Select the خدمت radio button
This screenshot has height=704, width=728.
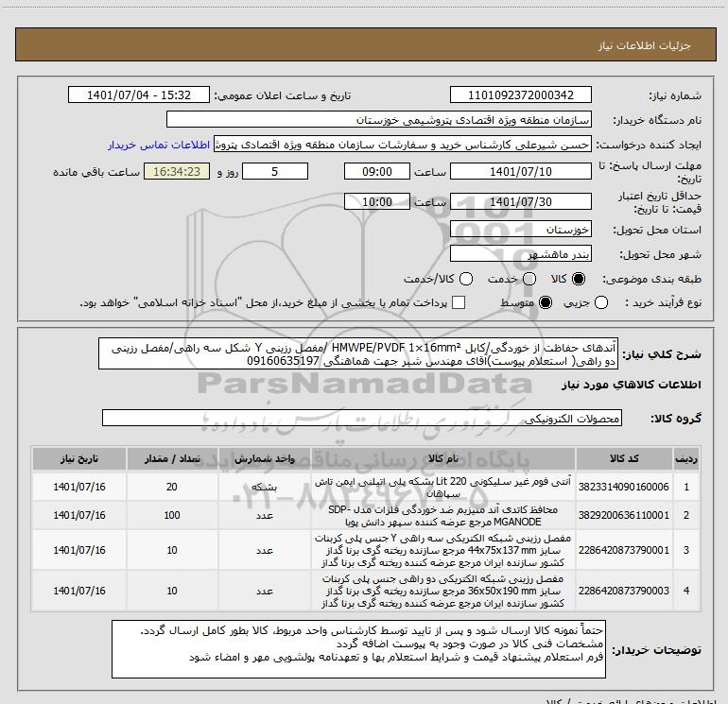pos(529,279)
